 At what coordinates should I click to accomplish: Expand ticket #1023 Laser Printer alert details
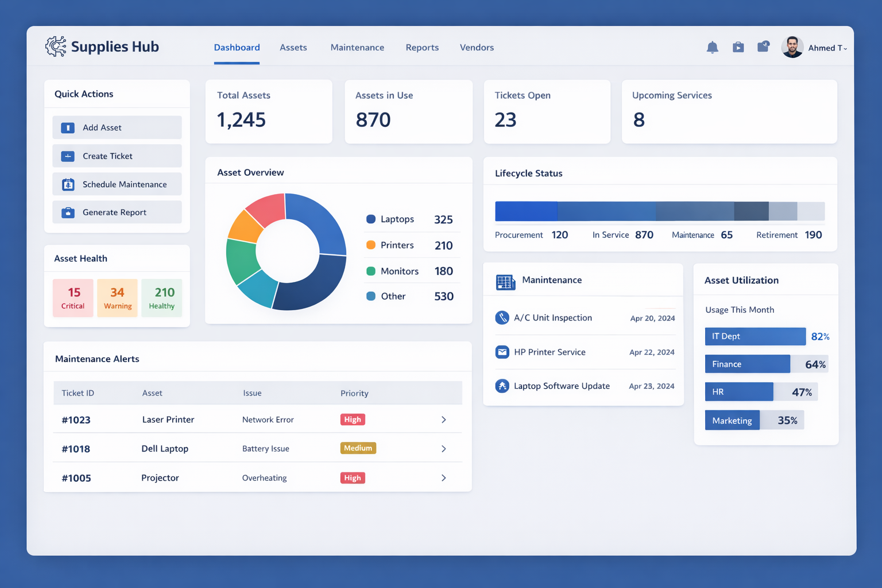tap(443, 420)
